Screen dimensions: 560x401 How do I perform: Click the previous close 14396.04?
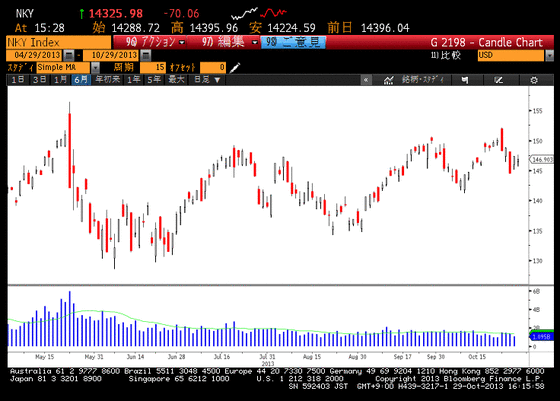tap(385, 28)
